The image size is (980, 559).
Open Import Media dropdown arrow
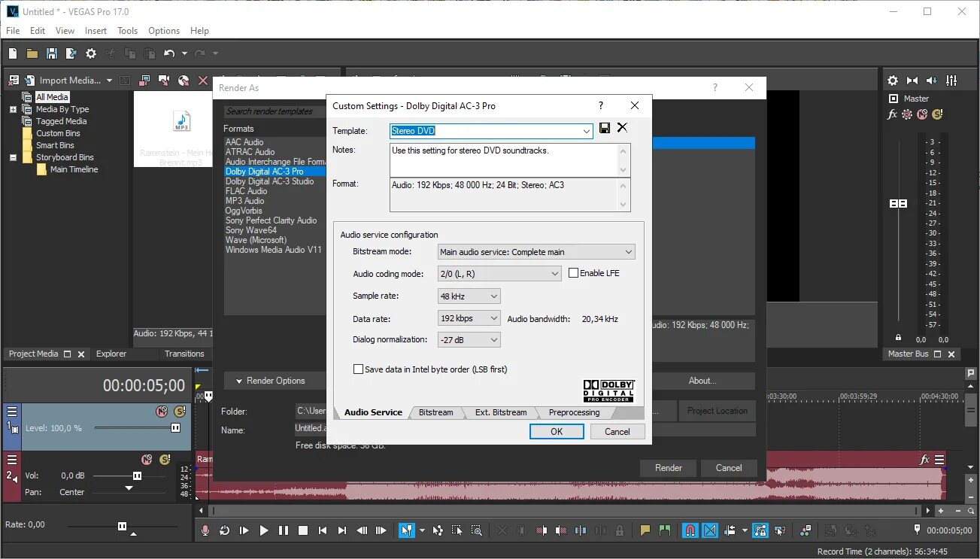(x=109, y=81)
